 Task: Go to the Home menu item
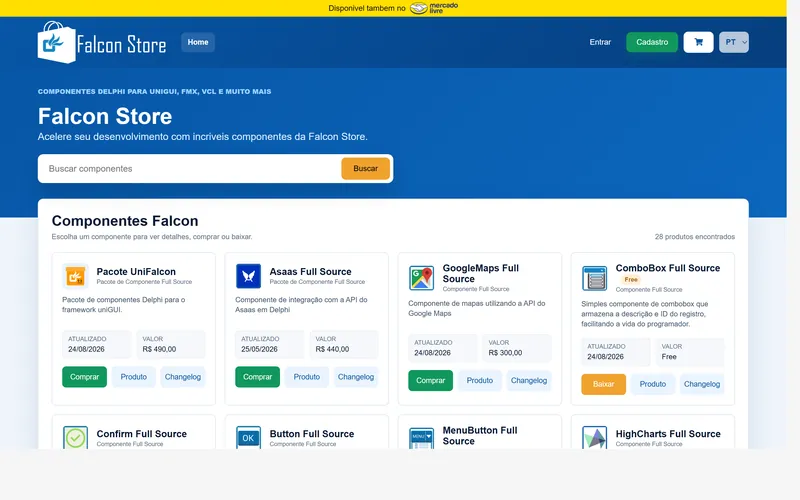point(198,42)
